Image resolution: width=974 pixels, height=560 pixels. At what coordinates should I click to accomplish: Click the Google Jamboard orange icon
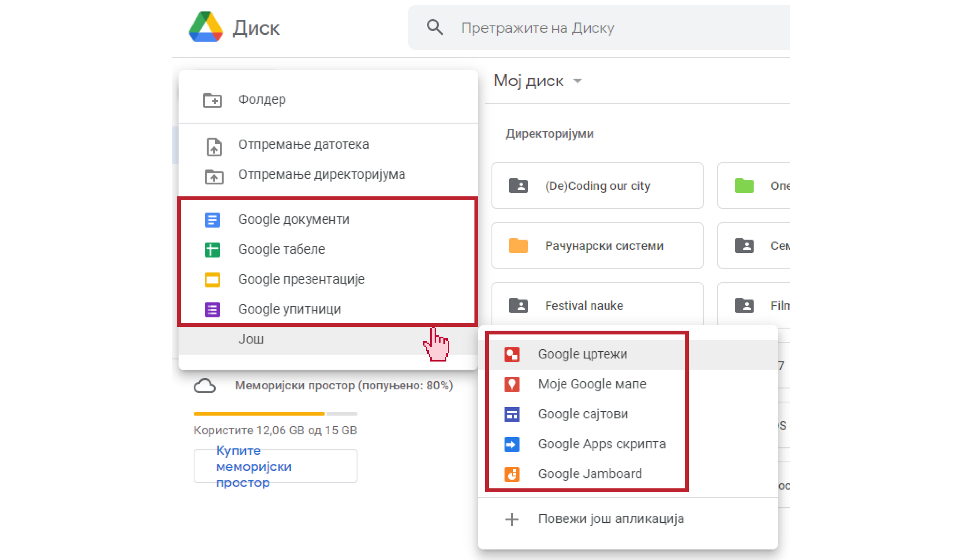(512, 474)
